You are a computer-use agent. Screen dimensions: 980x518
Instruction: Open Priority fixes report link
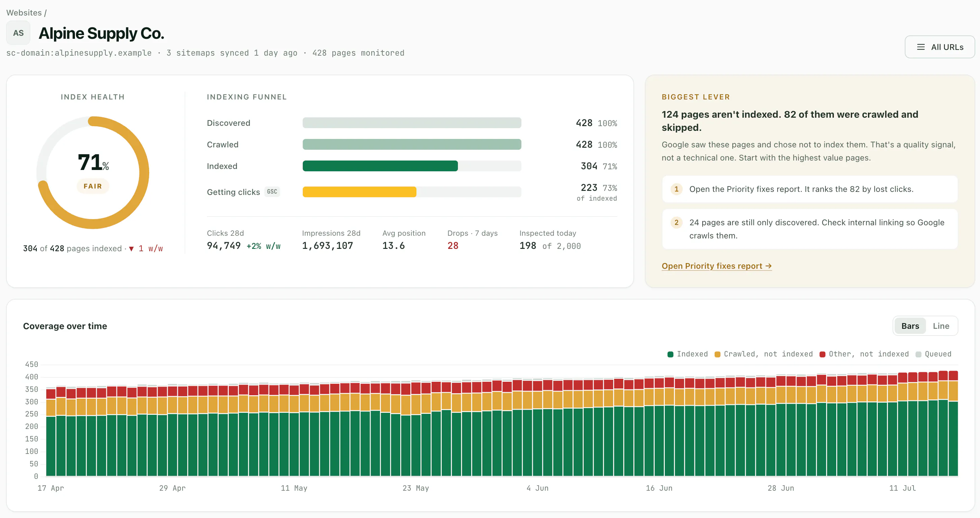pos(717,266)
